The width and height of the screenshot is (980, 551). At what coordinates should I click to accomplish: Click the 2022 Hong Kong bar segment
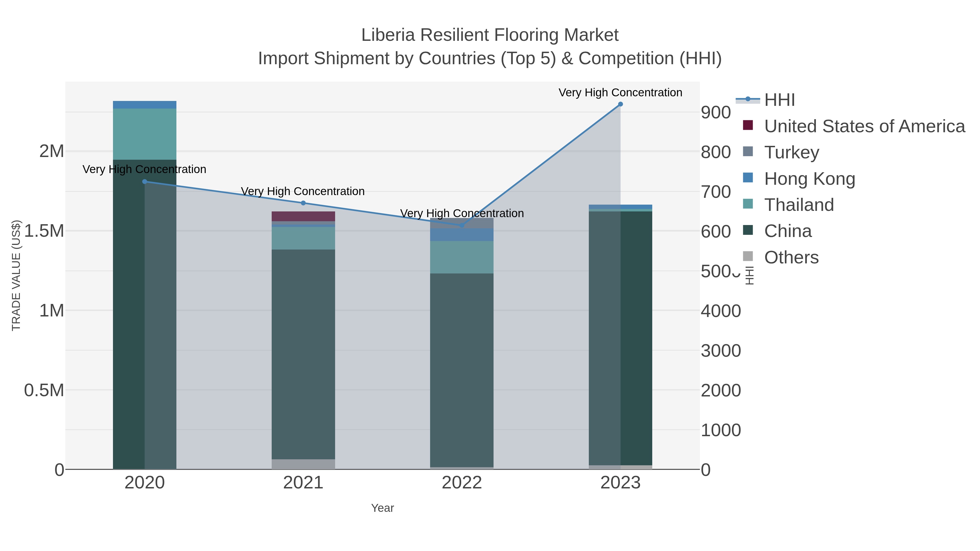tap(462, 235)
